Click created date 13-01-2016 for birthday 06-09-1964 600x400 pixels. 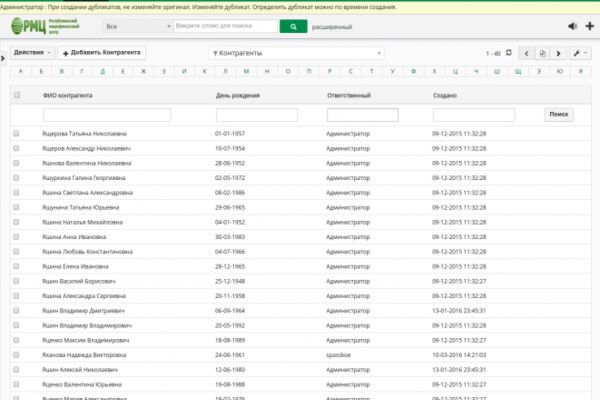[459, 311]
